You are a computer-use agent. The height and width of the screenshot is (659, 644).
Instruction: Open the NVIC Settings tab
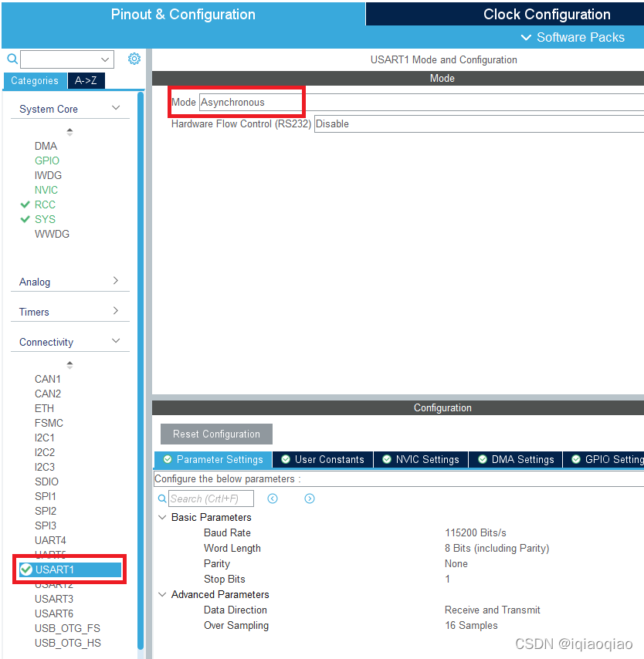click(x=421, y=459)
